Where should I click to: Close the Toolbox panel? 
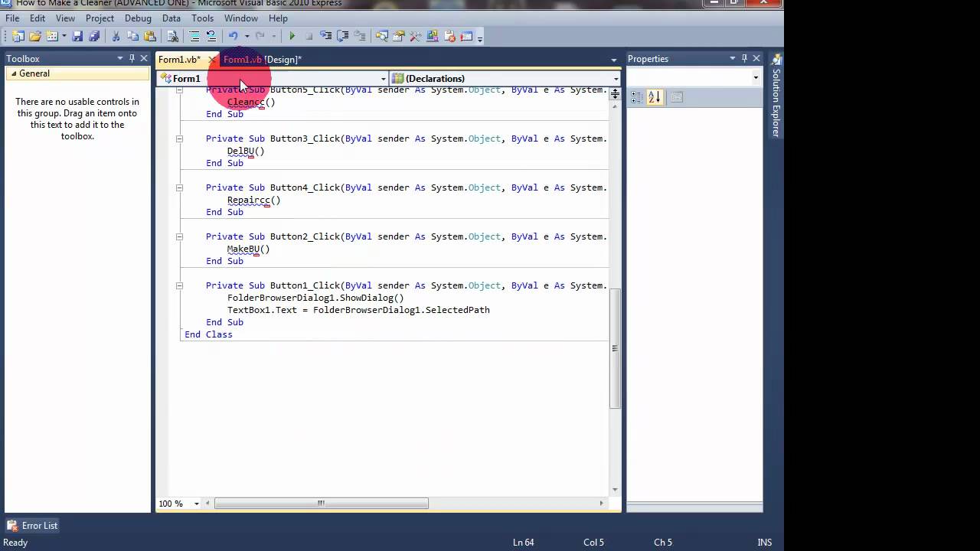144,58
